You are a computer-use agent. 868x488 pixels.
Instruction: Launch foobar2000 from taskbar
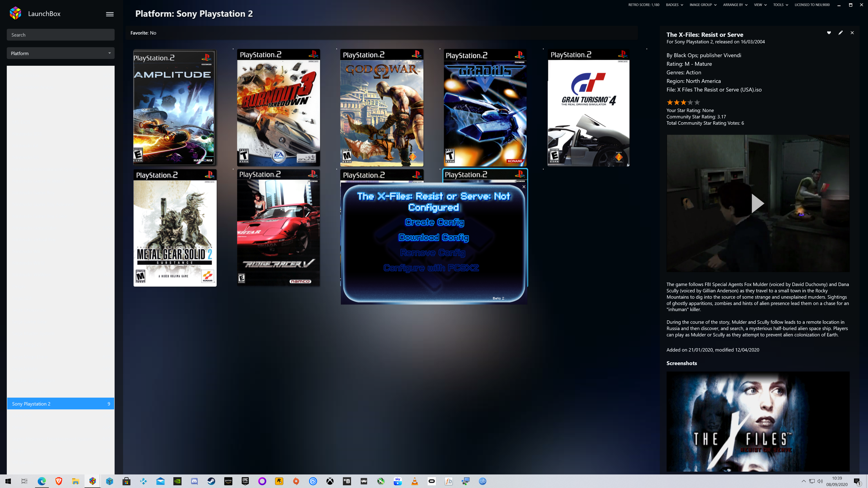click(449, 481)
